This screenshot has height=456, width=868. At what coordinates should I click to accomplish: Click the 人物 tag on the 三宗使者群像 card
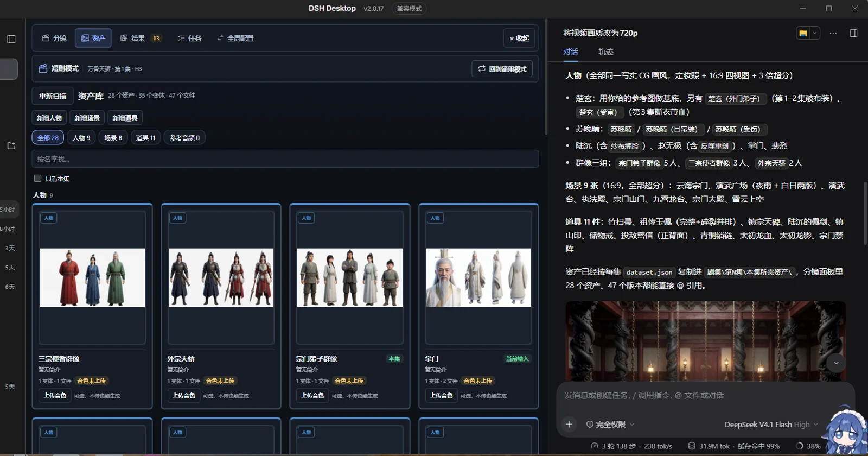tap(49, 218)
